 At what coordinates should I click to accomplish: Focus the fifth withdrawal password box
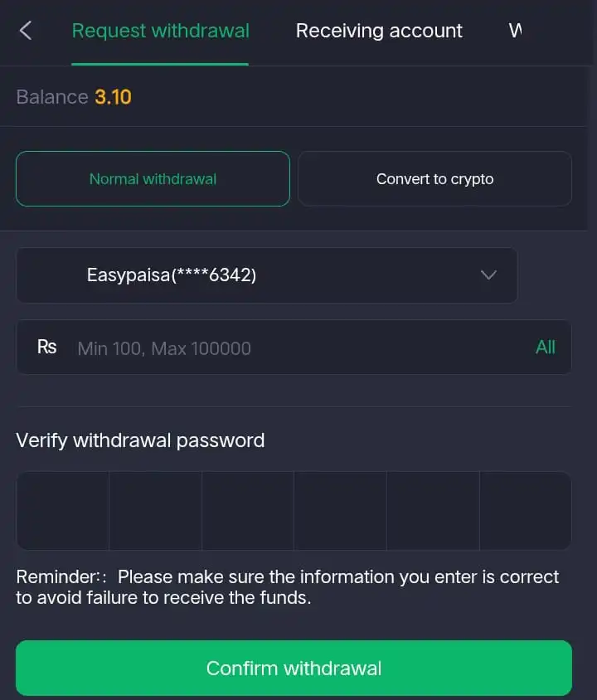point(433,511)
